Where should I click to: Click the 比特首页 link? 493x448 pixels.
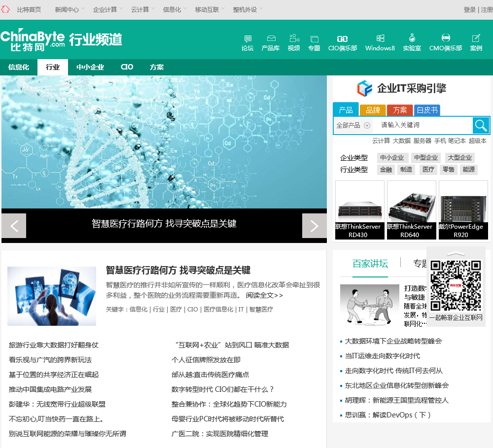click(x=29, y=10)
